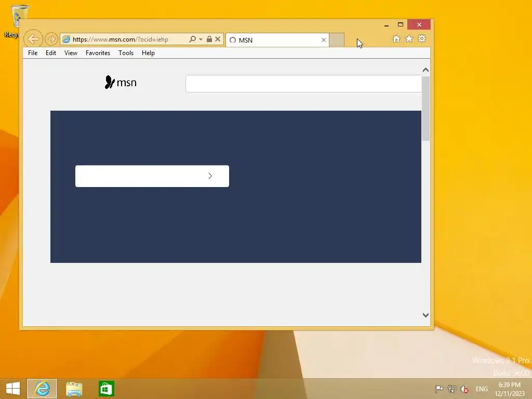The image size is (532, 399).
Task: Open the Tools menu
Action: pos(126,53)
